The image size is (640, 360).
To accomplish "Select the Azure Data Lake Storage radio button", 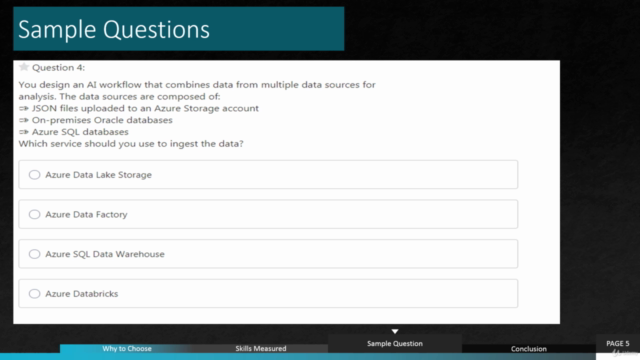I will pos(35,175).
